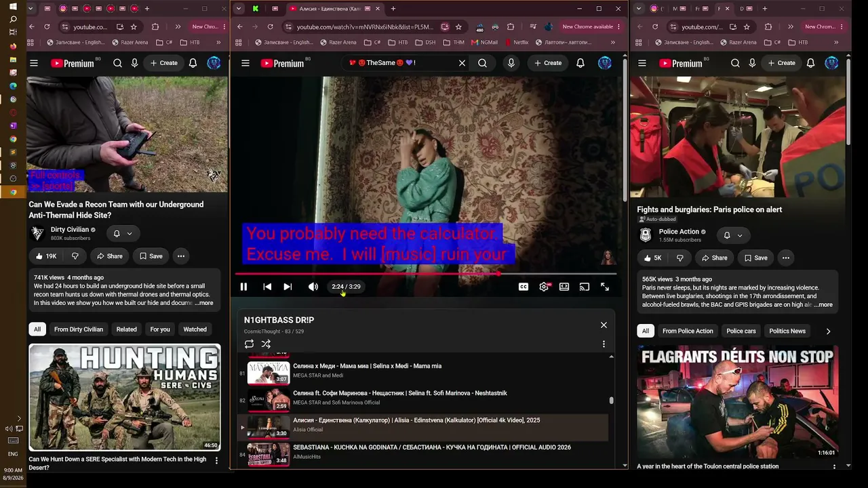
Task: Like the Dirty Civilian video with 19K likes
Action: pyautogui.click(x=45, y=256)
